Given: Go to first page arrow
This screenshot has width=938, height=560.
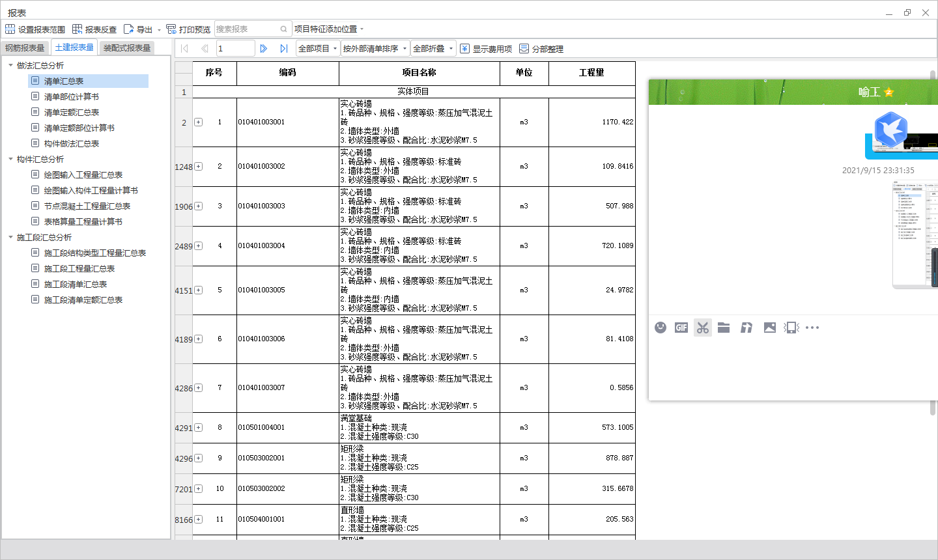Looking at the screenshot, I should [184, 48].
